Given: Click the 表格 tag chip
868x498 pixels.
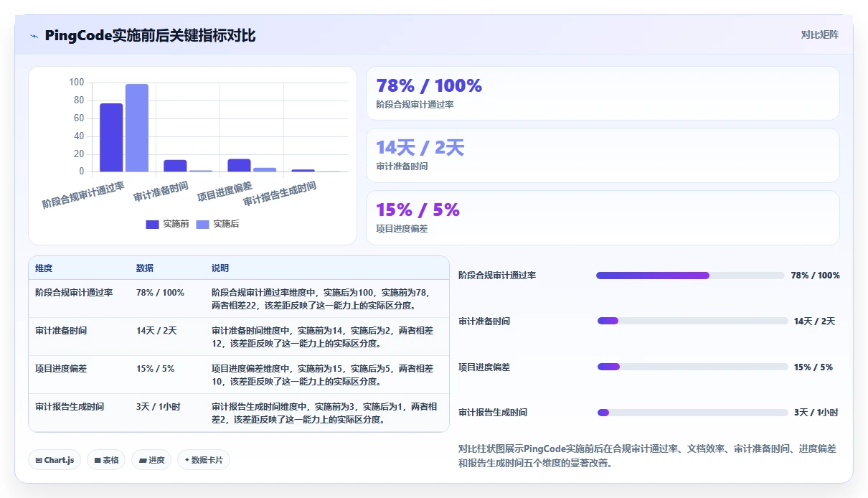Looking at the screenshot, I should coord(106,460).
